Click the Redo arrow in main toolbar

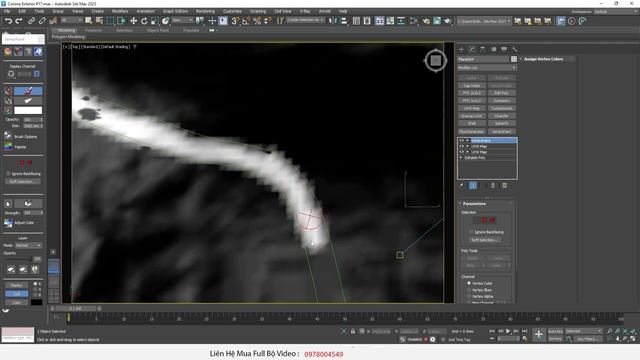tap(19, 21)
